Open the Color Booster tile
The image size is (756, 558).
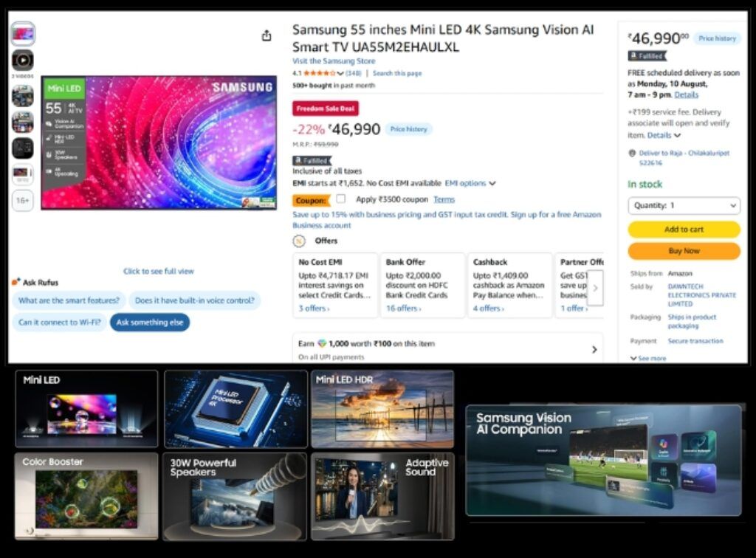pyautogui.click(x=86, y=496)
